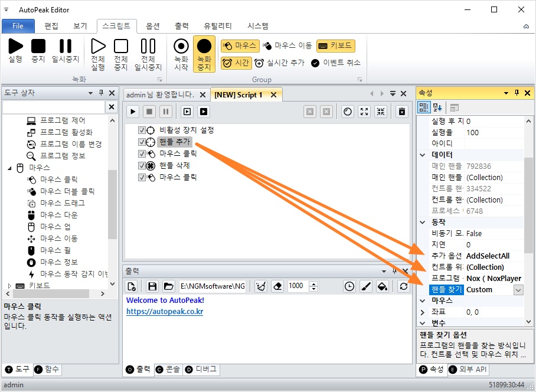Expand the 좌표 property row
This screenshot has width=536, height=392.
click(x=423, y=312)
